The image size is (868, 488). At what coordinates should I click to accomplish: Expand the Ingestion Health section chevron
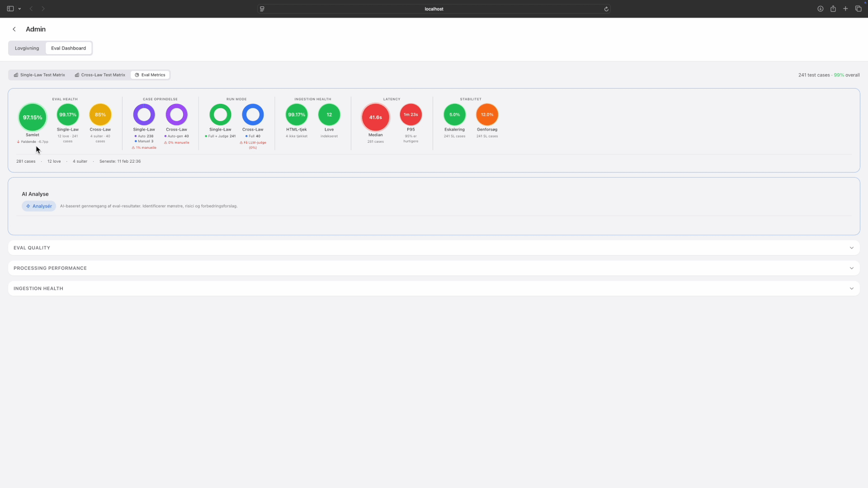[x=851, y=288]
